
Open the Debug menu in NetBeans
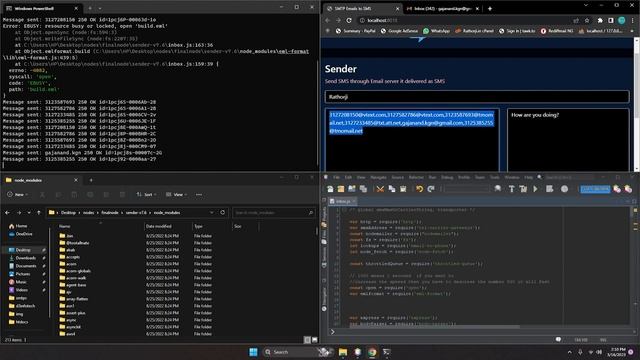coord(447,178)
